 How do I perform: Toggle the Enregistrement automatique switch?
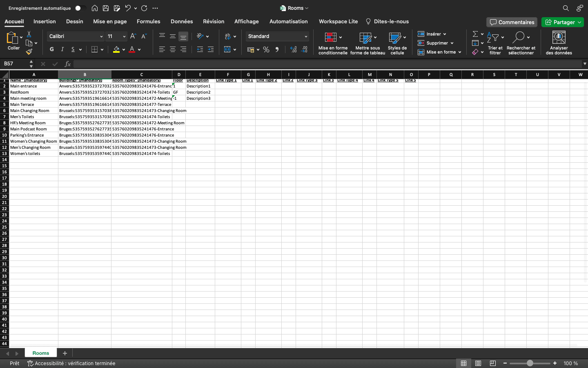pos(80,8)
